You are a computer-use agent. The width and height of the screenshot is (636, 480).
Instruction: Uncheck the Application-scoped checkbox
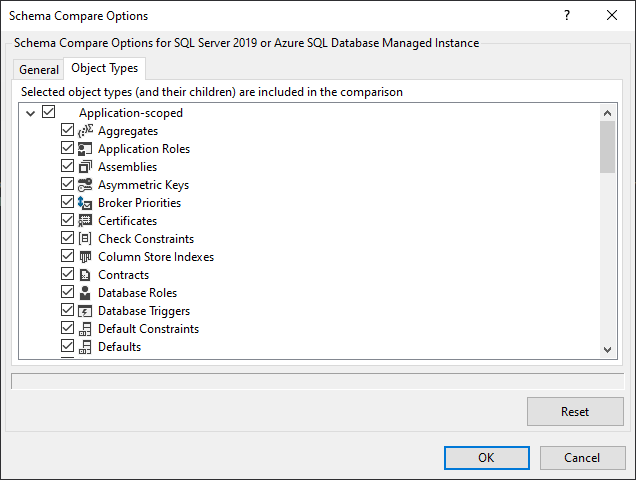coord(49,112)
